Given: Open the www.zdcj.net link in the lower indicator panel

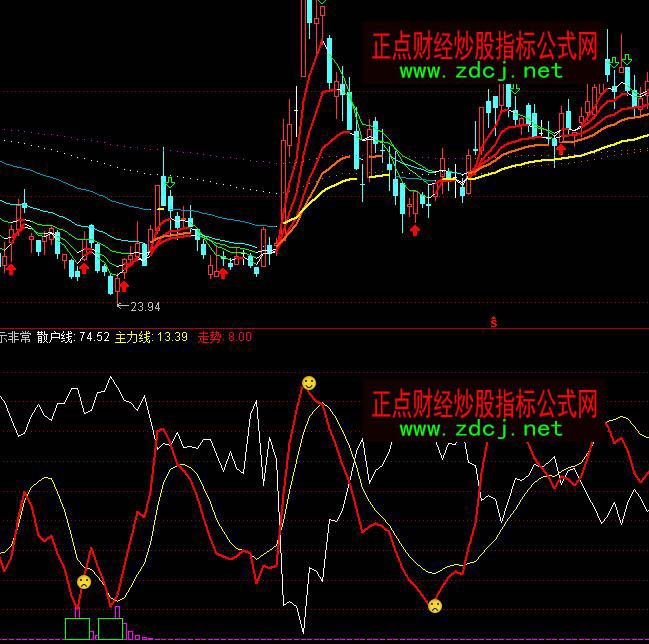Looking at the screenshot, I should click(481, 429).
